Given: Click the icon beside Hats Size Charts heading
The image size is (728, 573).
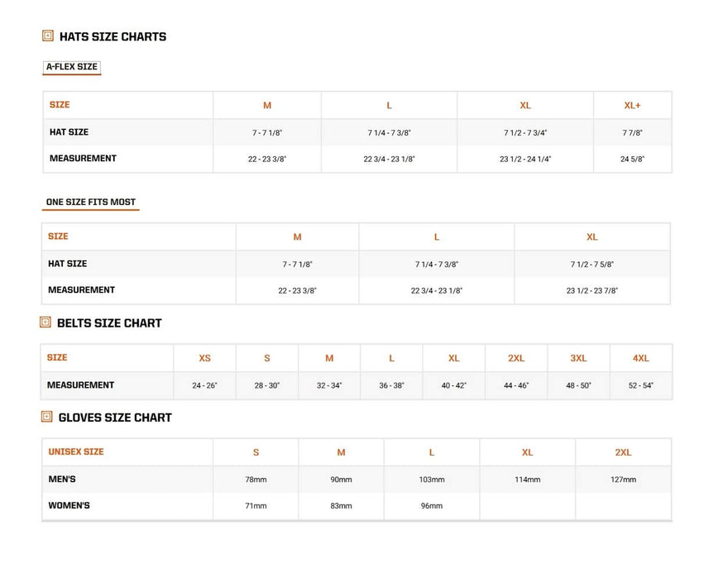Looking at the screenshot, I should [48, 36].
